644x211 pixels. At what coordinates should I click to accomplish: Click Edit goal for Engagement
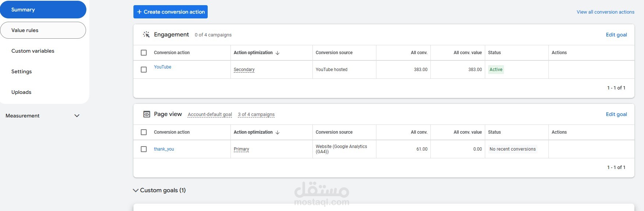click(x=616, y=35)
